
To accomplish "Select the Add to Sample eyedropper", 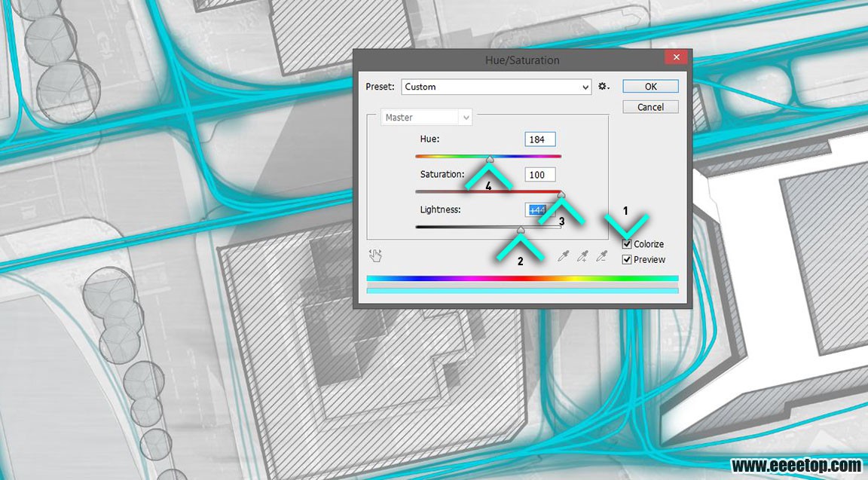I will (x=582, y=255).
